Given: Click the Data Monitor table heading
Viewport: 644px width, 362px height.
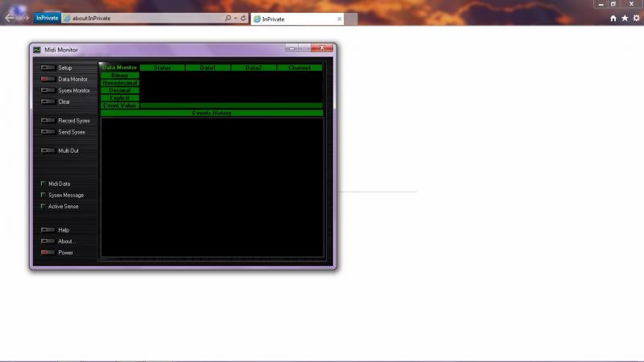Looking at the screenshot, I should coord(119,68).
